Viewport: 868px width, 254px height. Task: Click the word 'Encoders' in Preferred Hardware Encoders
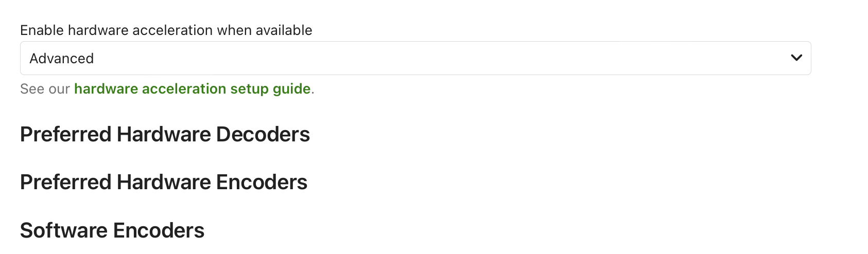262,182
